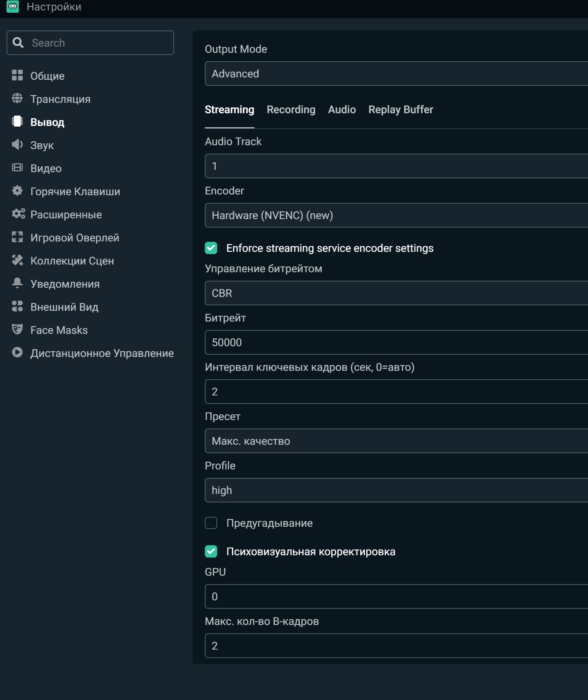Viewport: 588px width, 700px height.
Task: Click the Битрейт 50000 input field
Action: click(396, 342)
